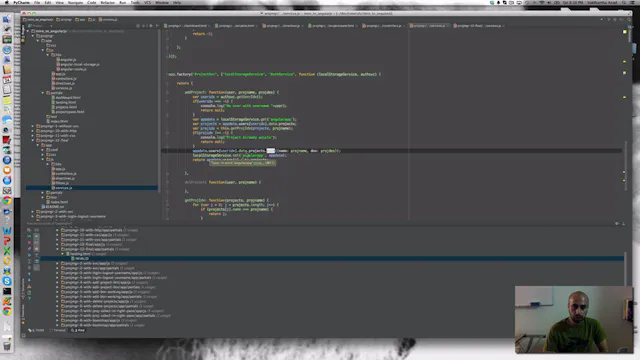Select the highlighted services.js file
This screenshot has width=640, height=360.
[x=91, y=188]
